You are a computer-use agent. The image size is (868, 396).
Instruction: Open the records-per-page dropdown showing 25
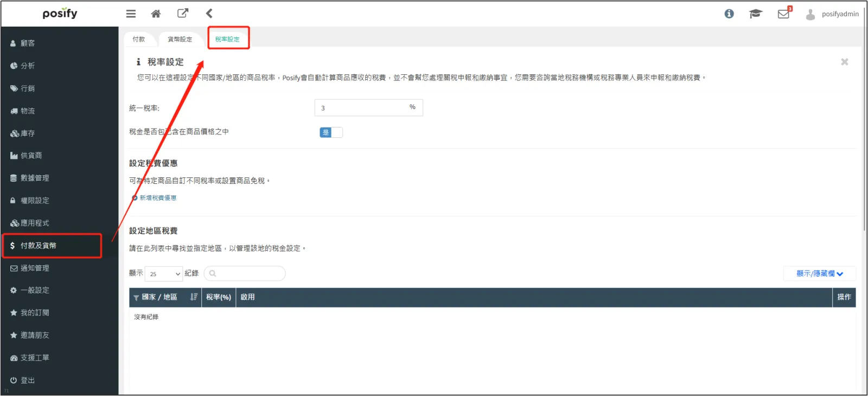pyautogui.click(x=164, y=274)
